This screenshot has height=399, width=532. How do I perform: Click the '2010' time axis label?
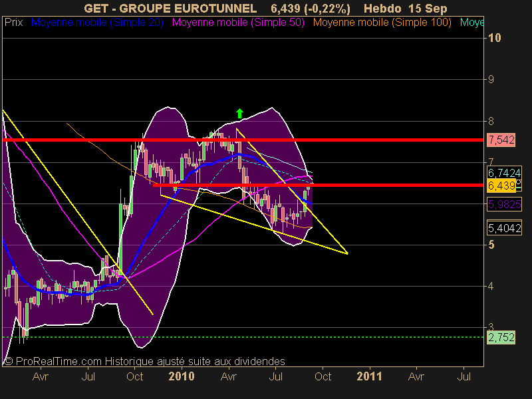point(182,376)
